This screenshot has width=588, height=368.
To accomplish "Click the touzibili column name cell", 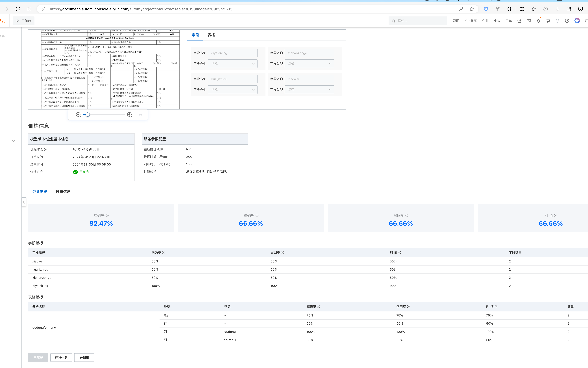I will (x=230, y=340).
